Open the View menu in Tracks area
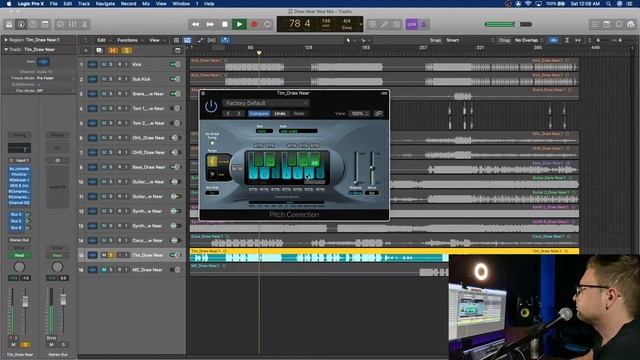 pos(156,40)
